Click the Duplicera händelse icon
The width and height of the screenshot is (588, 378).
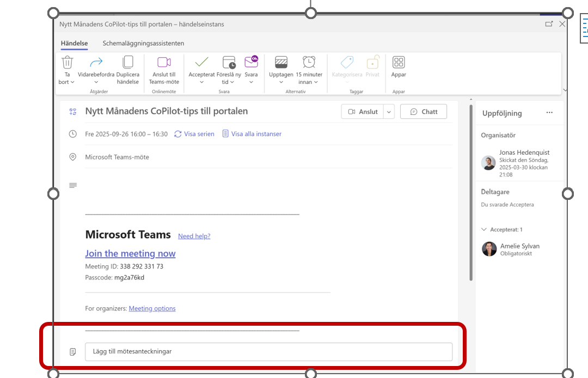[128, 62]
